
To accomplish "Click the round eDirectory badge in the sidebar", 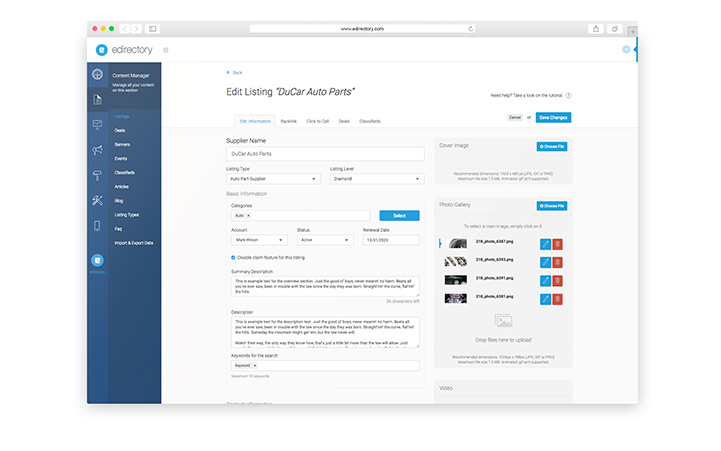I will [x=97, y=261].
